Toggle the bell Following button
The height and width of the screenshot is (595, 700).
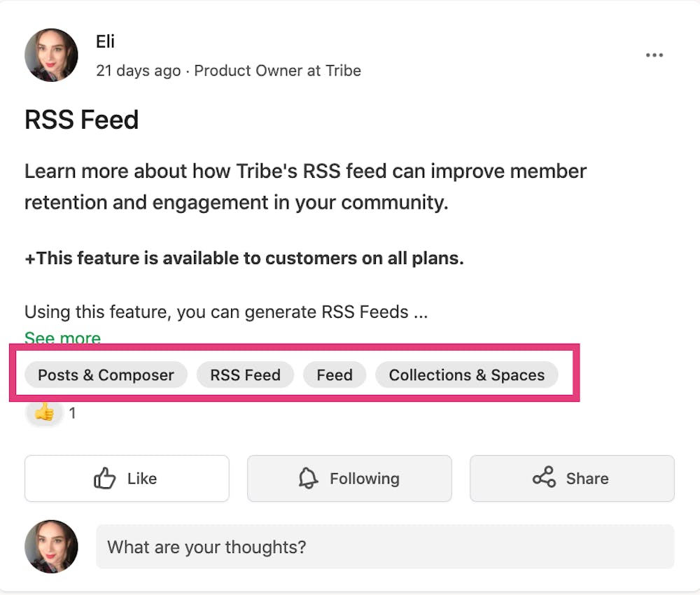[x=349, y=479]
